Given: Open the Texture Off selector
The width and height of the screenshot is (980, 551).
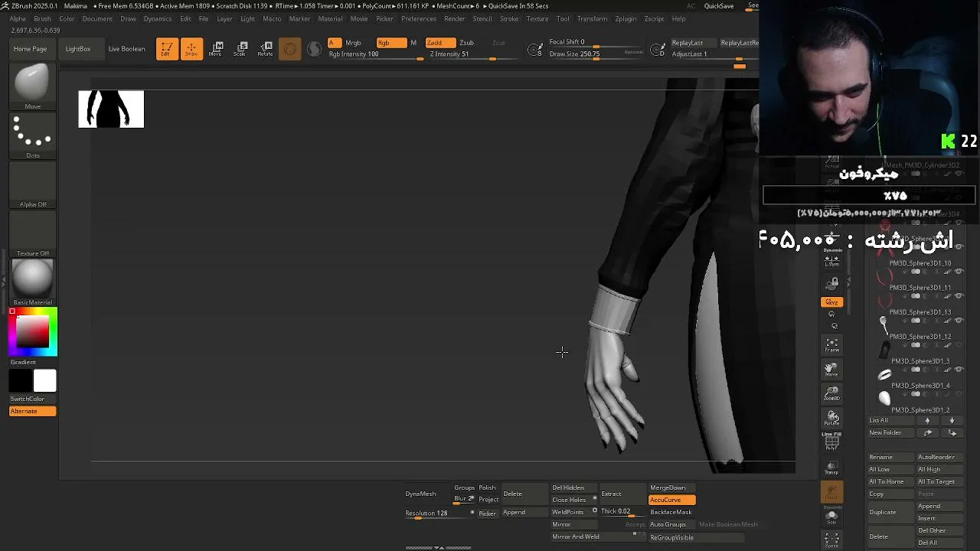Looking at the screenshot, I should tap(32, 234).
